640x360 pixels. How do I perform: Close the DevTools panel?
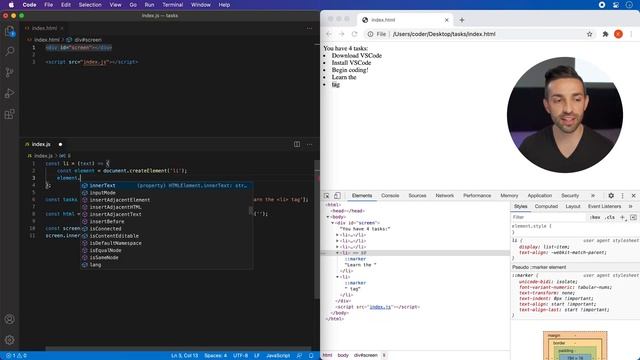[633, 196]
